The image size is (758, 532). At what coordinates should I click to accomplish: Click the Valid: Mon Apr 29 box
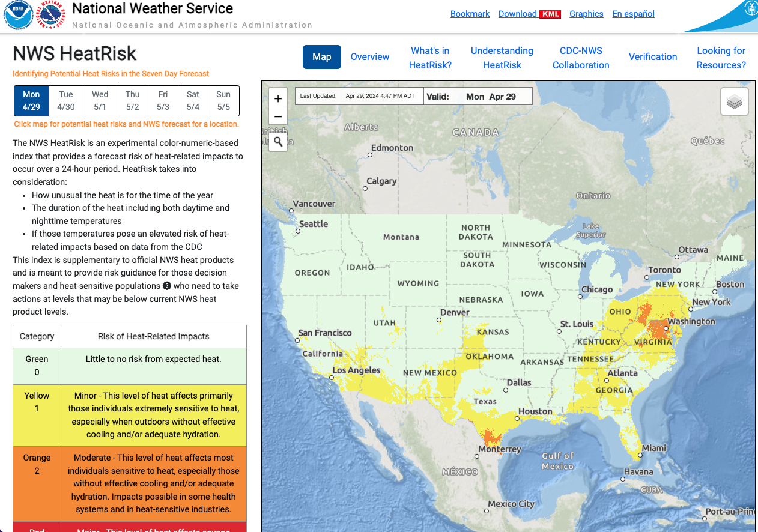pyautogui.click(x=478, y=96)
